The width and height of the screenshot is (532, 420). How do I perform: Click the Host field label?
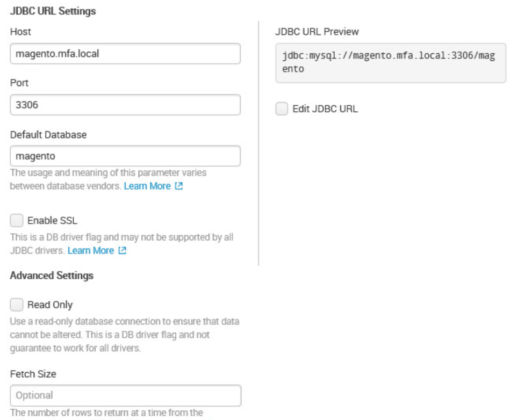point(20,32)
